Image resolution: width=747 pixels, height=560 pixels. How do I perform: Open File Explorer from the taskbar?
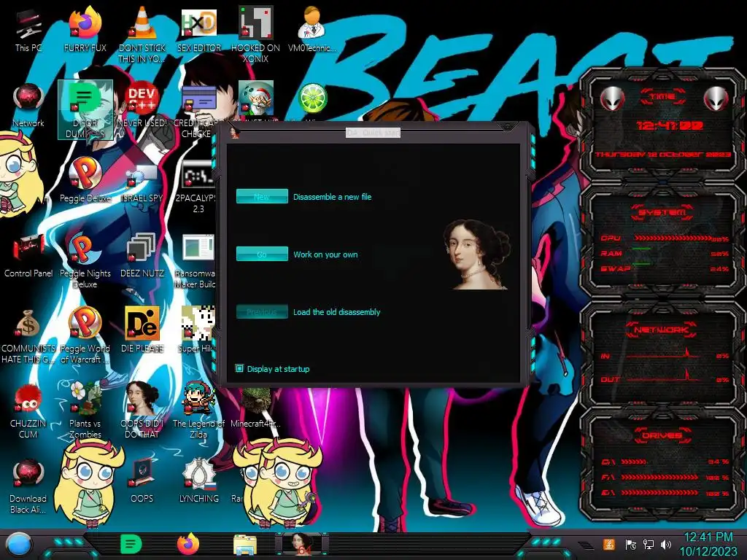click(245, 545)
